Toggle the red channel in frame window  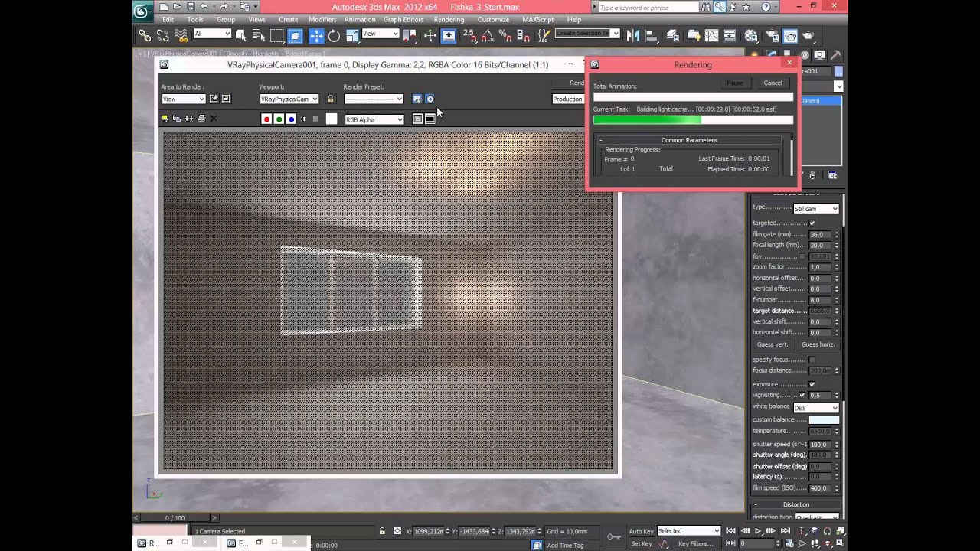(266, 119)
